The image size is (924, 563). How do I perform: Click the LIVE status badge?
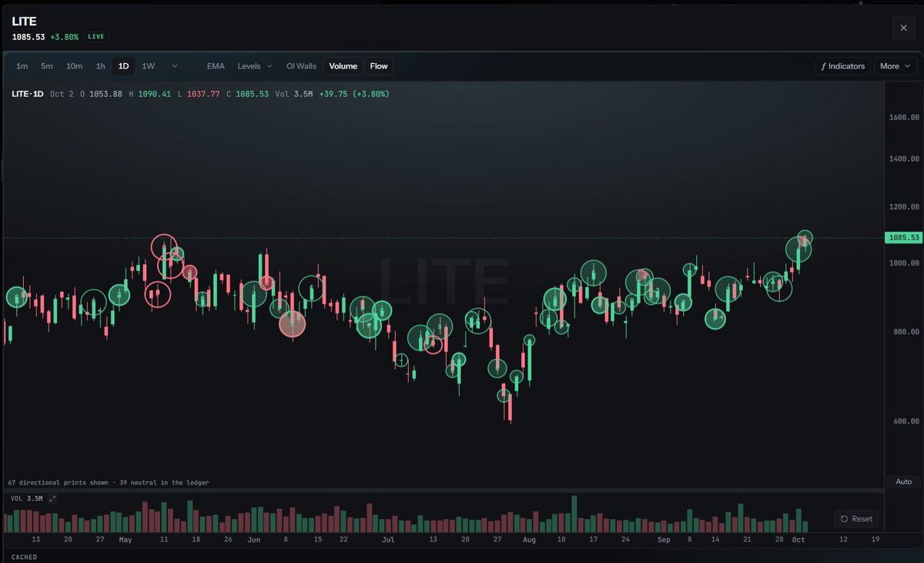coord(96,36)
